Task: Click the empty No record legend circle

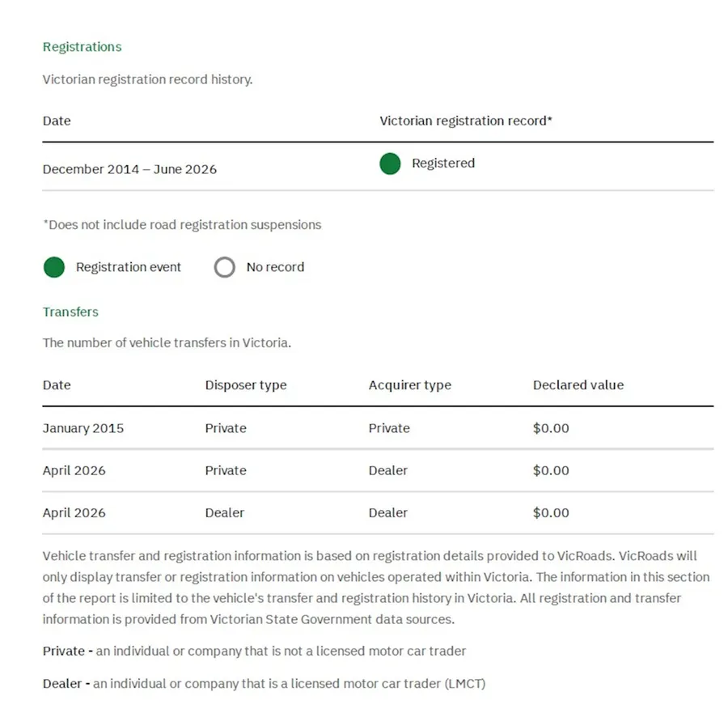Action: pyautogui.click(x=224, y=267)
